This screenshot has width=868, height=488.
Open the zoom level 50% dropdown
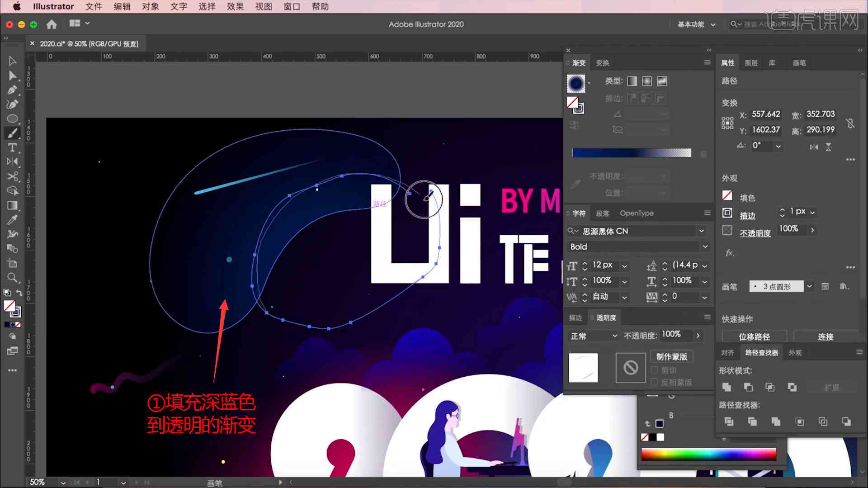[63, 482]
